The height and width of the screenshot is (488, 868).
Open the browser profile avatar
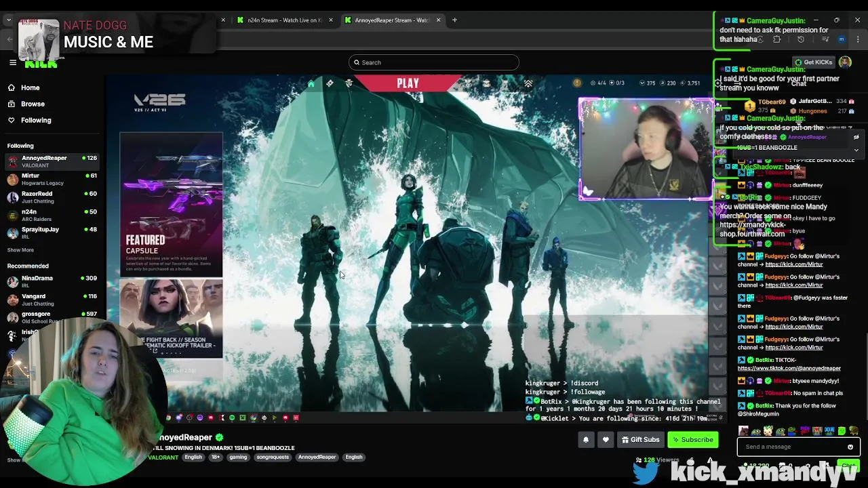(x=842, y=39)
